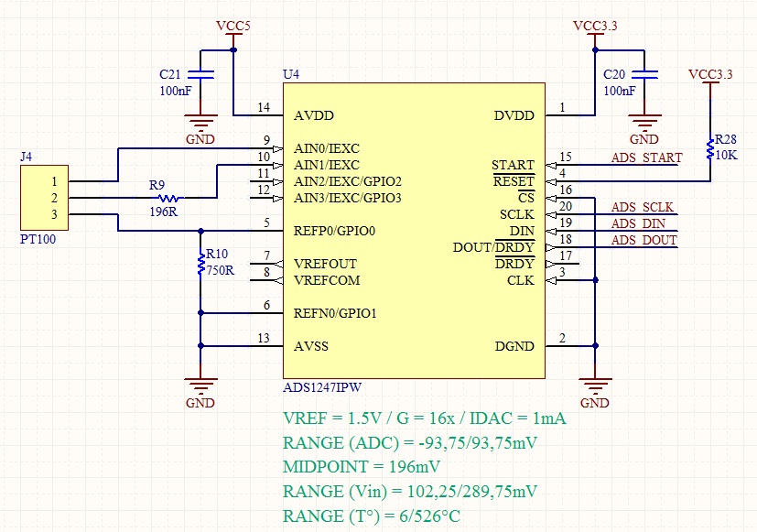Click the RESET pin label
The image size is (757, 532).
click(x=514, y=181)
